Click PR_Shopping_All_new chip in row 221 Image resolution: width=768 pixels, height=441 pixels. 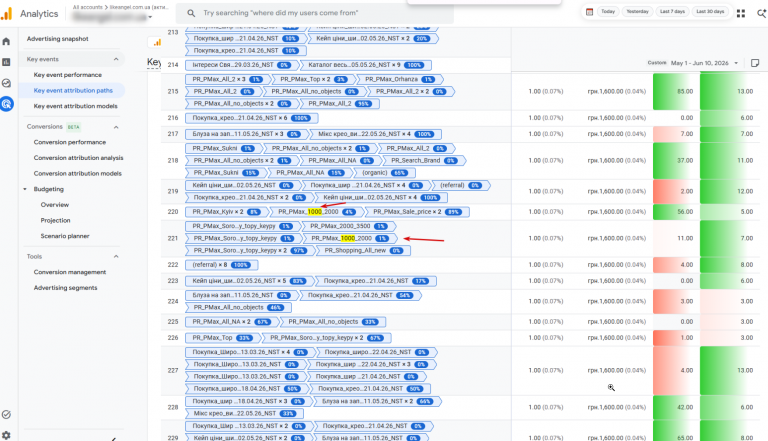(363, 250)
